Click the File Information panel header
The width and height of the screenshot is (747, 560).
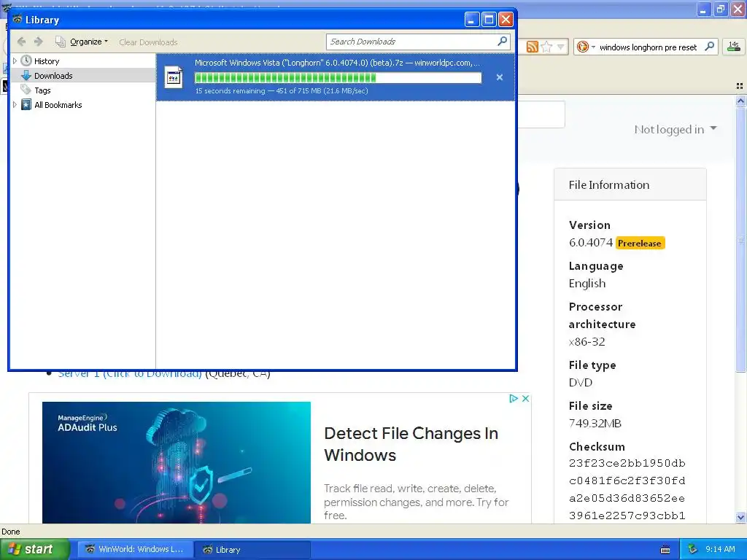pyautogui.click(x=630, y=184)
